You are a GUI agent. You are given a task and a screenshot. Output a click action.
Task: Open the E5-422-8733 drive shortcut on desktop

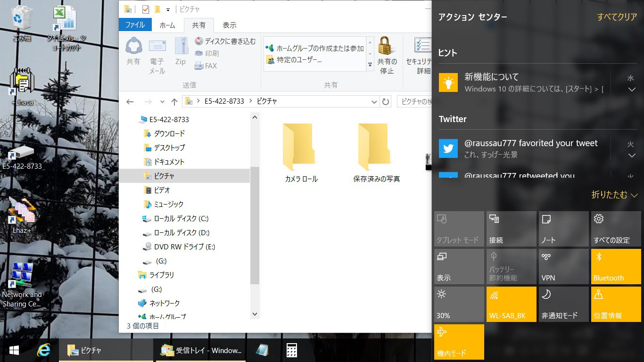point(22,157)
